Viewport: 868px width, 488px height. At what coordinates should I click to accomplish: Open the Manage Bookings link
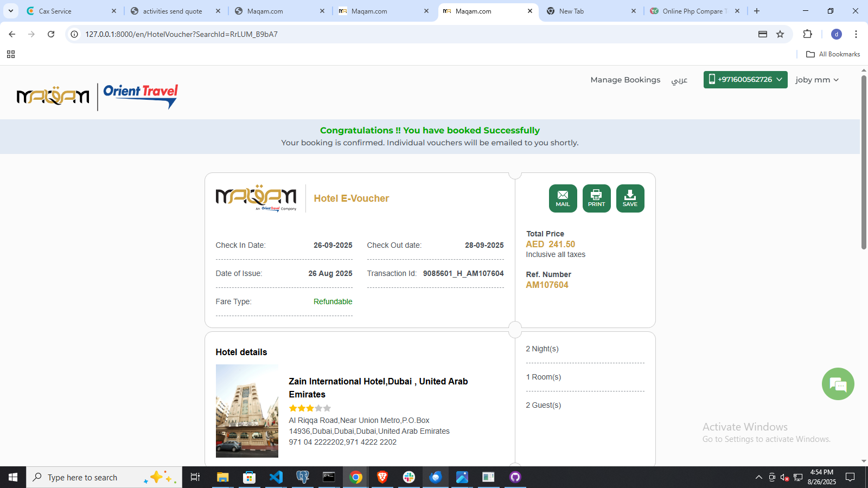(625, 80)
